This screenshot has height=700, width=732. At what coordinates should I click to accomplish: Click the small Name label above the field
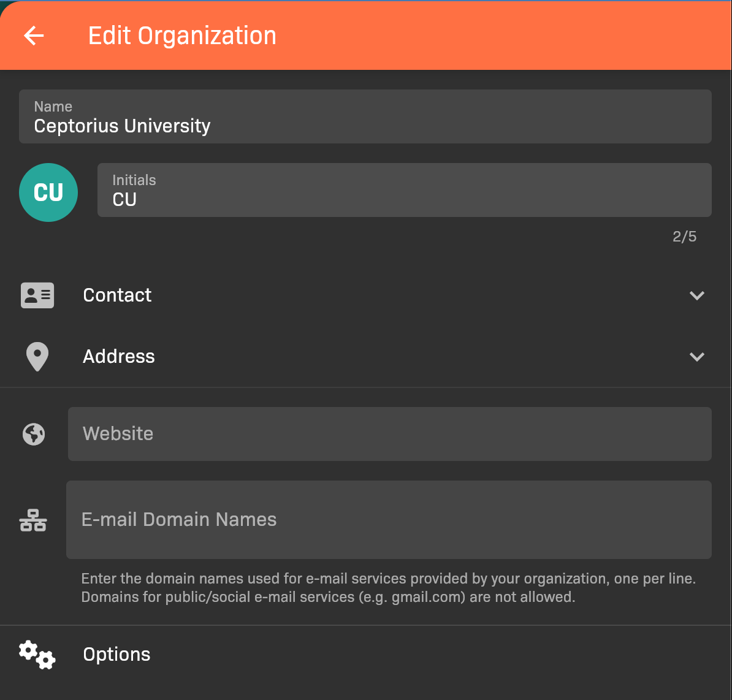53,107
